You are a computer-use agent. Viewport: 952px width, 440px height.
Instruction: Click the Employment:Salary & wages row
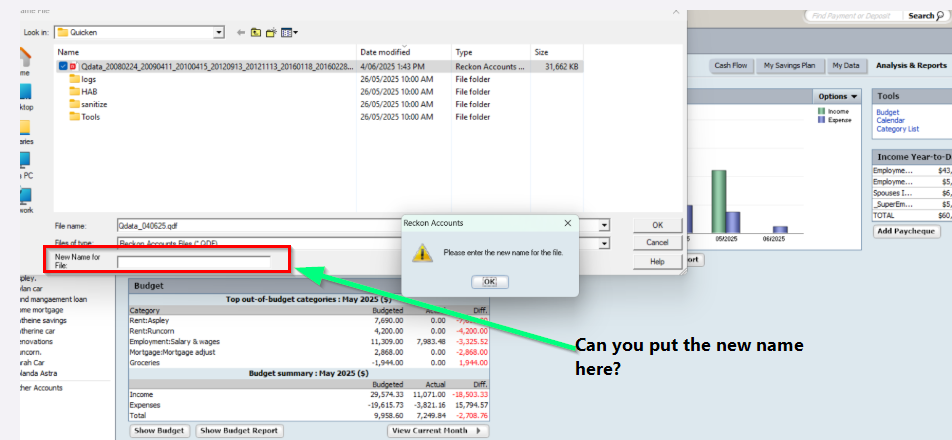[x=308, y=341]
